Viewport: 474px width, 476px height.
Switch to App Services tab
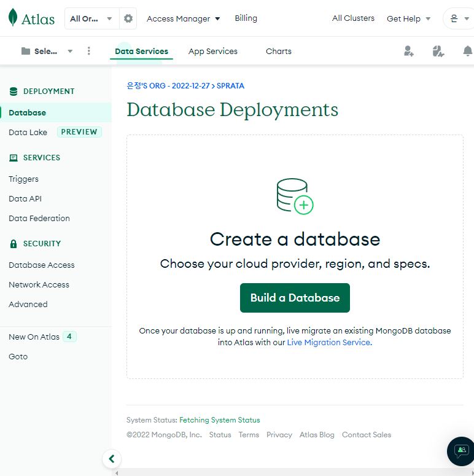click(212, 52)
